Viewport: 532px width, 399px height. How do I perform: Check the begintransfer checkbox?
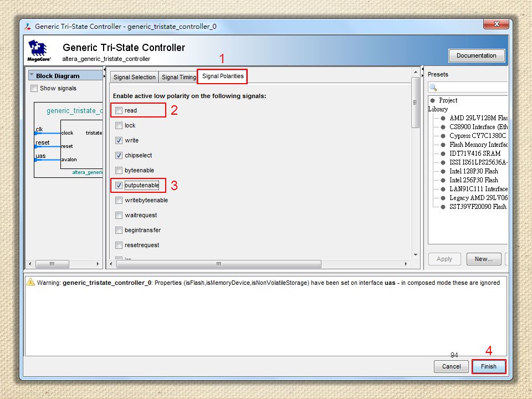tap(119, 230)
